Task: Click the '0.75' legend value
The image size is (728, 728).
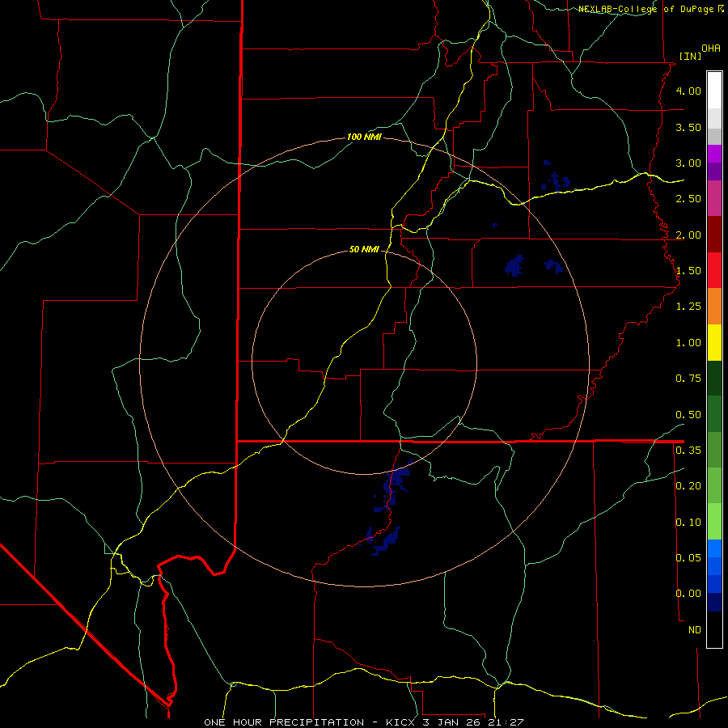Action: click(688, 379)
